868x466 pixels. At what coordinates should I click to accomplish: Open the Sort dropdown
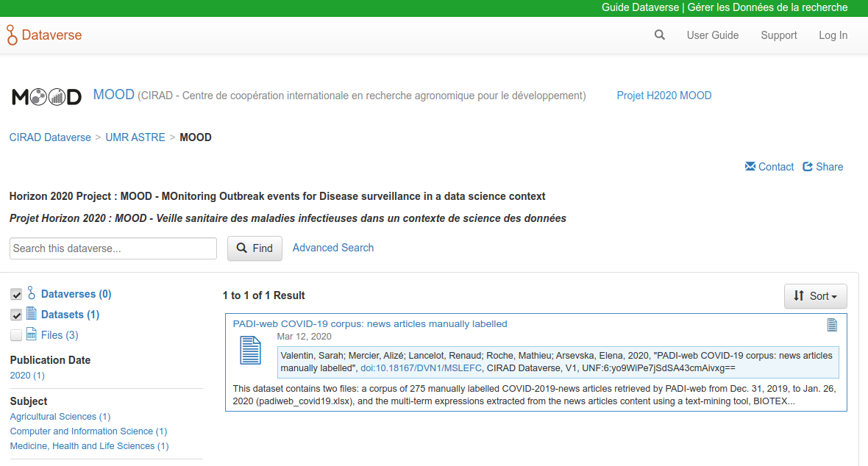(x=815, y=296)
